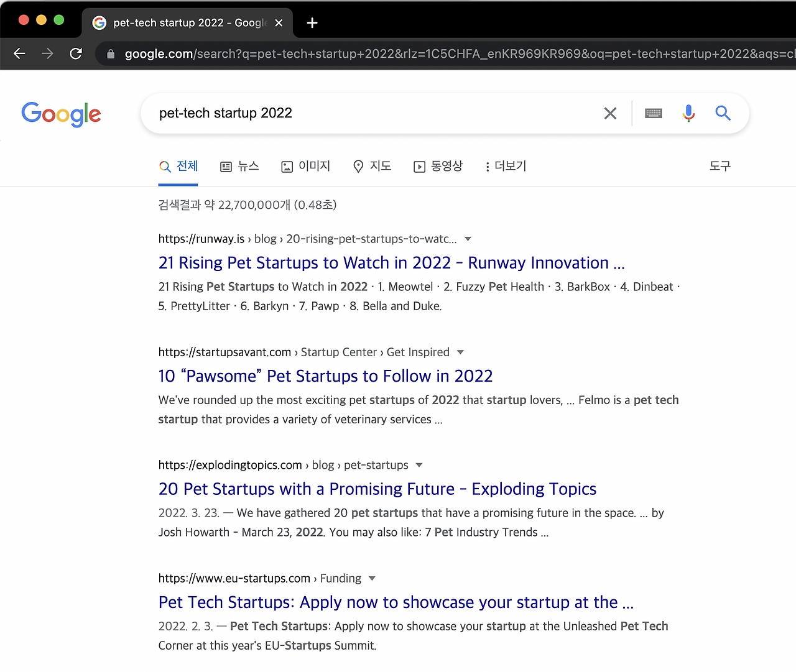Open '20 Pet Startups with a Promising Future' result
Screen dimensions: 796x672
(x=377, y=489)
